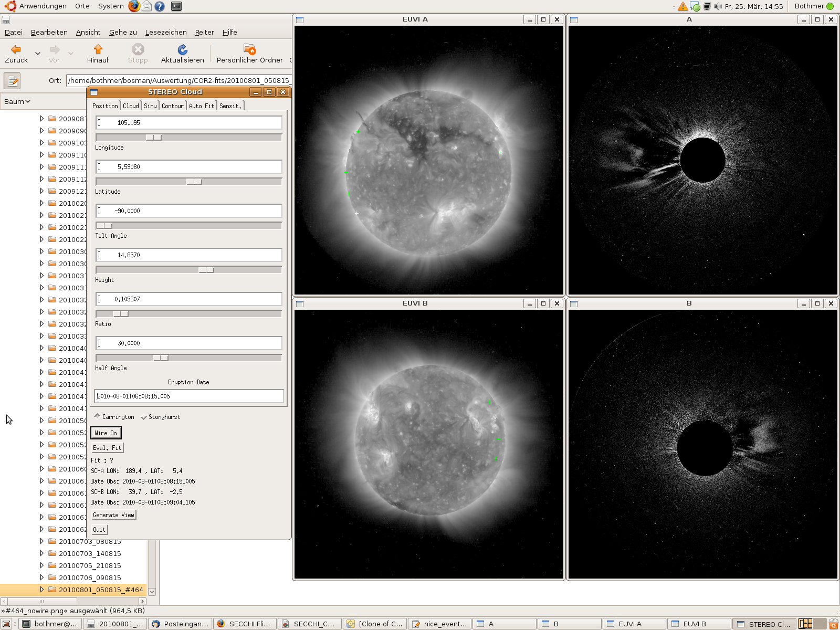
Task: Reload the folder with Aktualisieren
Action: [x=182, y=49]
